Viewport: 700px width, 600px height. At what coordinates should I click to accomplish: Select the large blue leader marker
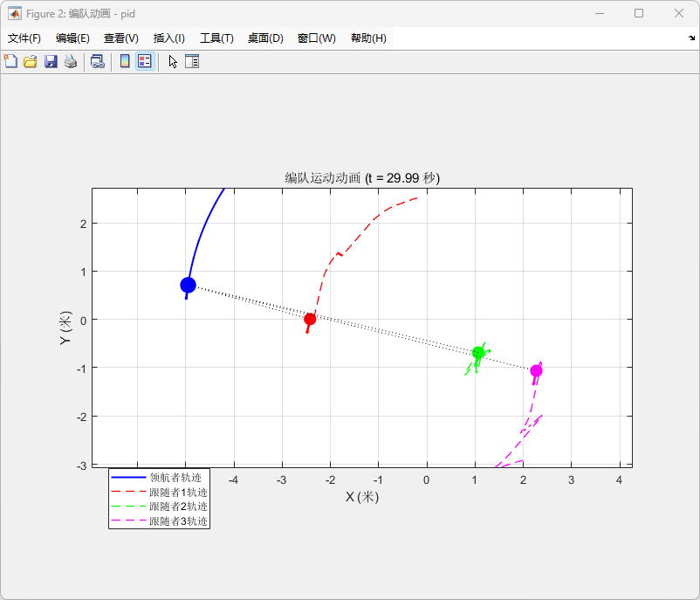[x=188, y=285]
